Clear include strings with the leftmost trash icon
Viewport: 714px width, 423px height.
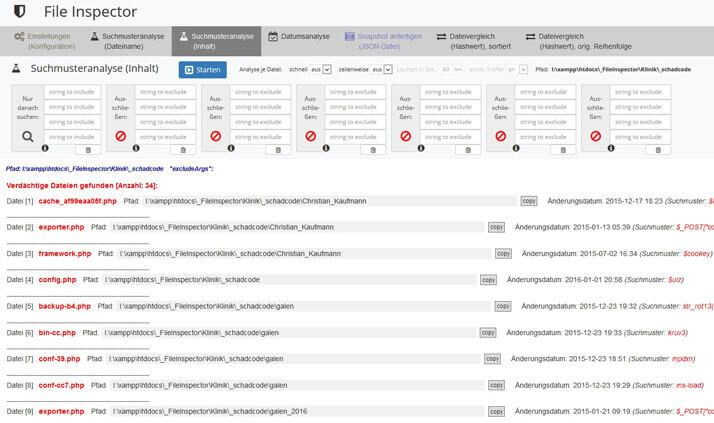click(88, 149)
